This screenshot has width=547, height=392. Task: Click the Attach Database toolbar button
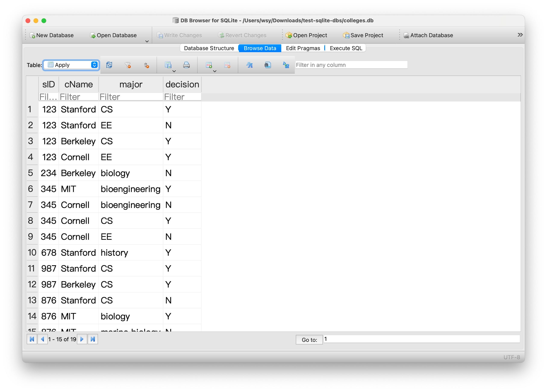pyautogui.click(x=428, y=35)
